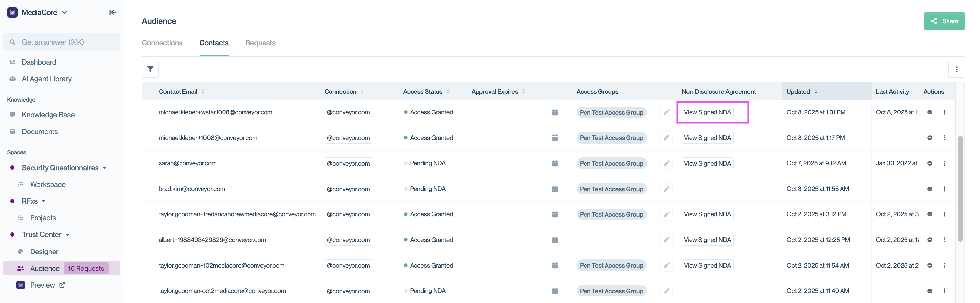The width and height of the screenshot is (980, 303).
Task: Edit access groups for brad.kirn@conveyor.com row
Action: [666, 189]
